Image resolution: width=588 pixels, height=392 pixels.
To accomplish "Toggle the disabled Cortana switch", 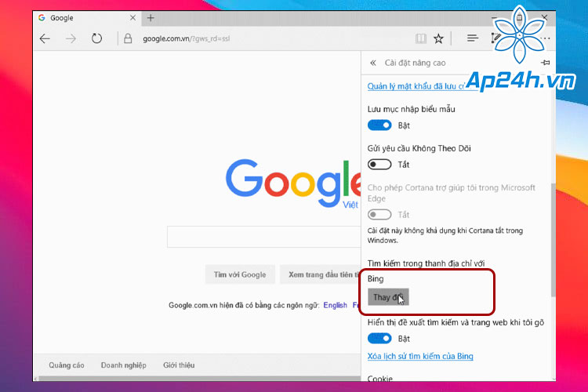I will point(379,215).
